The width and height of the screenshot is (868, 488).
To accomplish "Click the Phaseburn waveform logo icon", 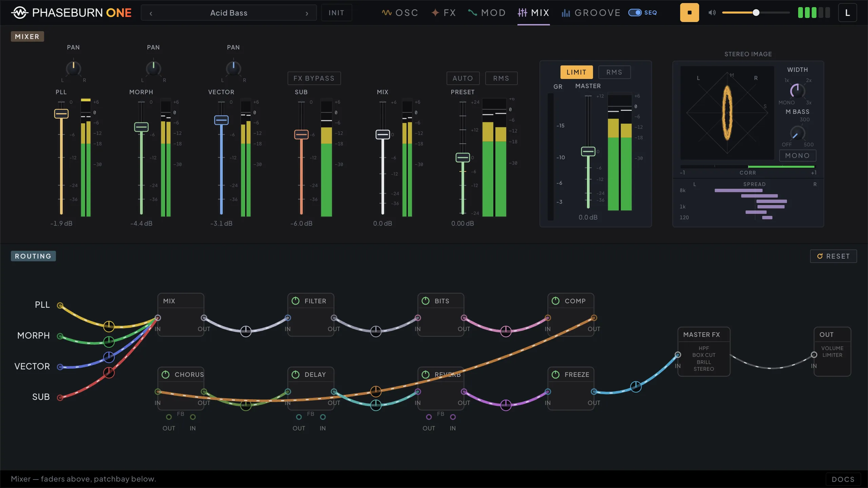I will pos(20,13).
